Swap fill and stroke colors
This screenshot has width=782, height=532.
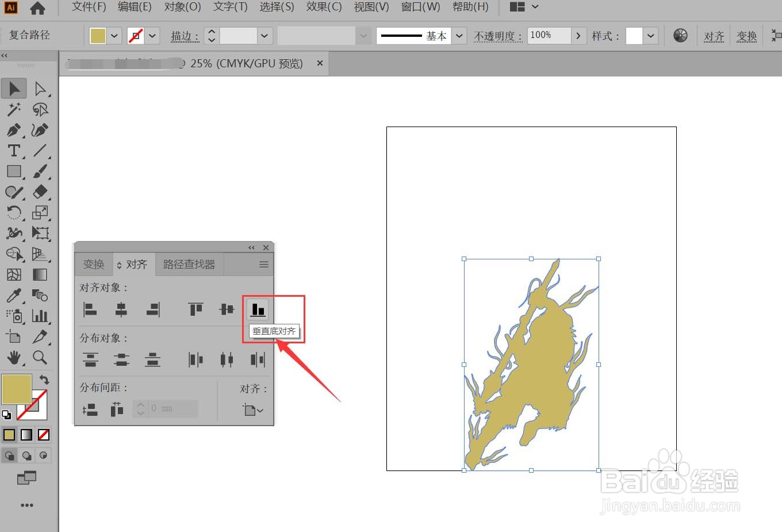[44, 380]
